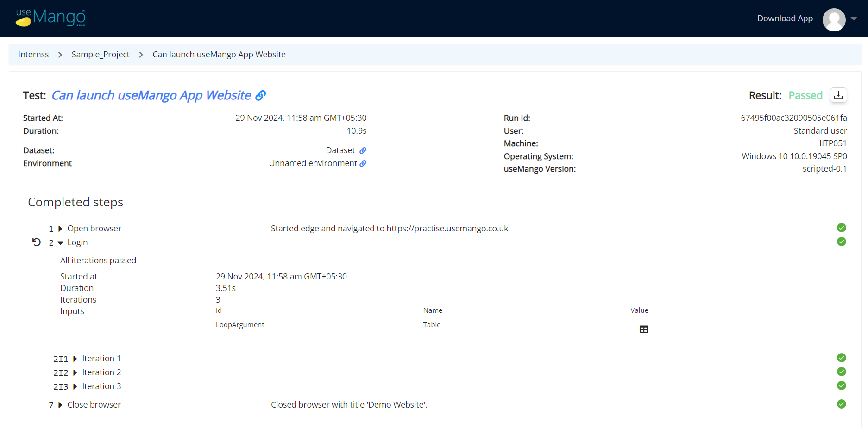Viewport: 868px width, 428px height.
Task: Select the Login step label
Action: [77, 242]
